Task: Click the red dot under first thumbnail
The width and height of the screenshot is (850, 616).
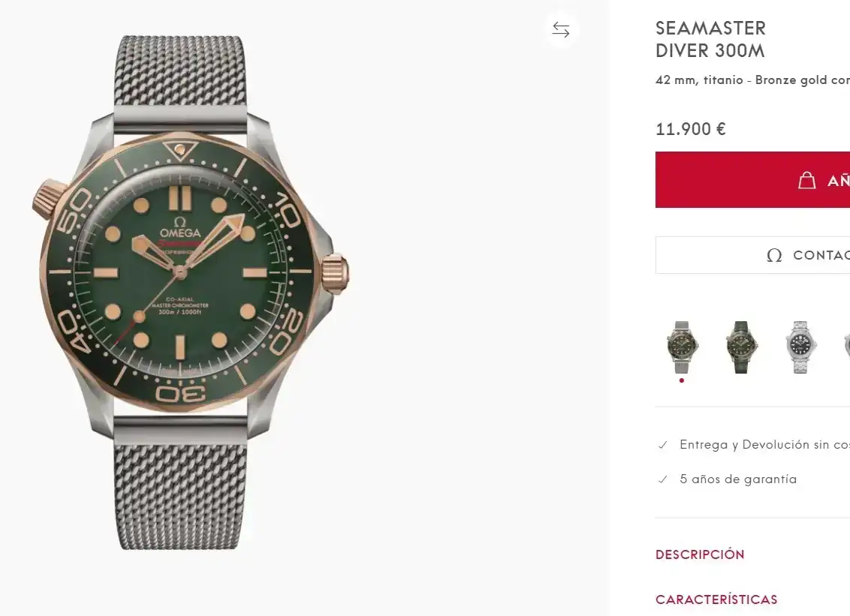Action: click(x=682, y=380)
